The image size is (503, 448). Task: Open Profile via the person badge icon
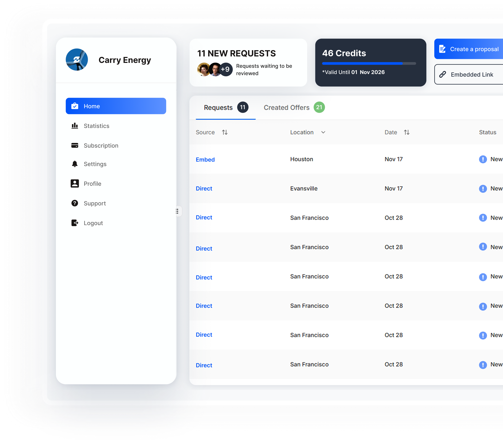[75, 184]
